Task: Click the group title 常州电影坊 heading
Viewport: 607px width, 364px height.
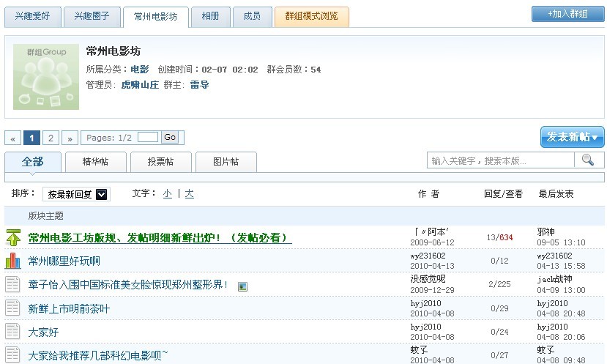Action: tap(113, 51)
